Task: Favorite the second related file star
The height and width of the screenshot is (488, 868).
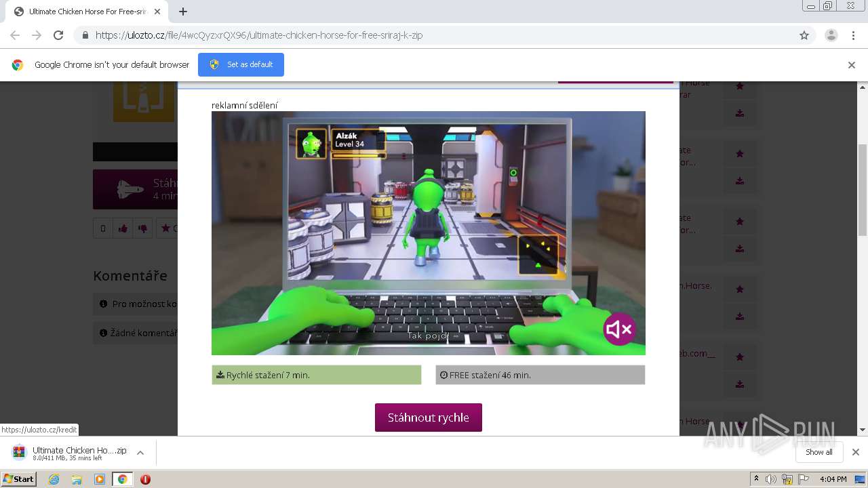Action: click(x=740, y=154)
